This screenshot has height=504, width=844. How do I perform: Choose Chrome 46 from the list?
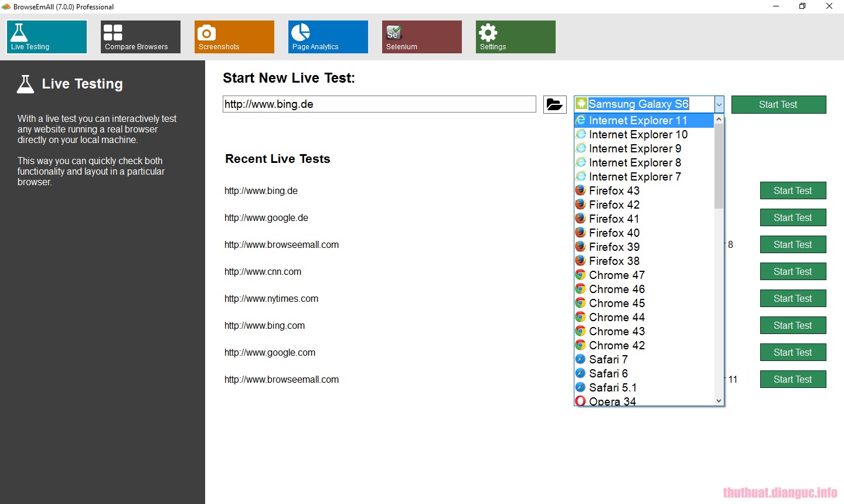[644, 289]
